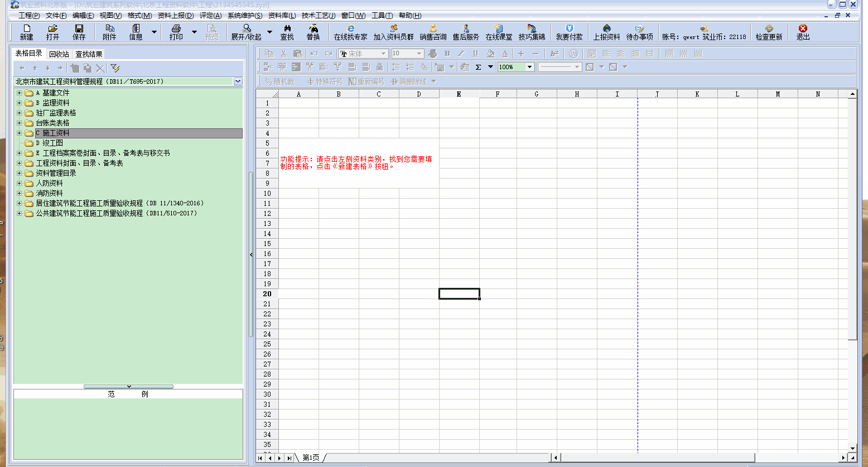Click the 替换 replace icon

tap(313, 32)
